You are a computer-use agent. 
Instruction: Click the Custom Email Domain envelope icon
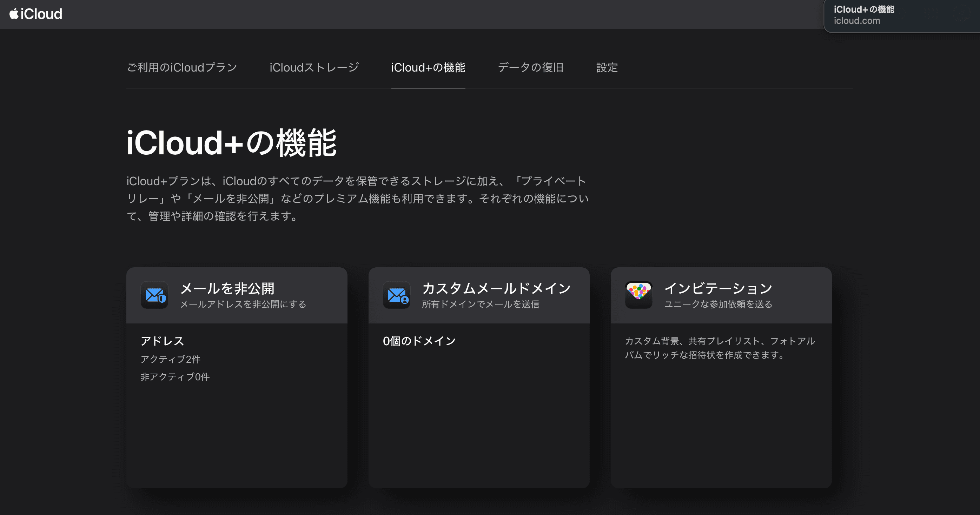396,295
